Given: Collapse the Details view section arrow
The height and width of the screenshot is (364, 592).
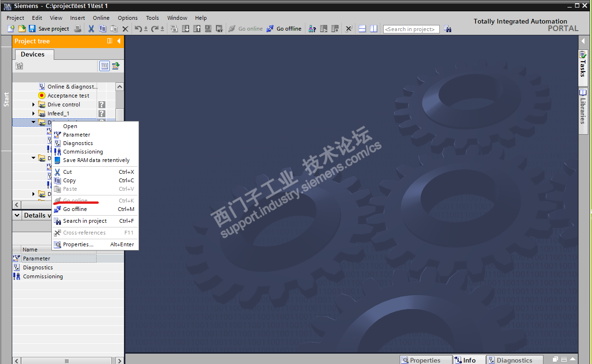Looking at the screenshot, I should pos(17,215).
